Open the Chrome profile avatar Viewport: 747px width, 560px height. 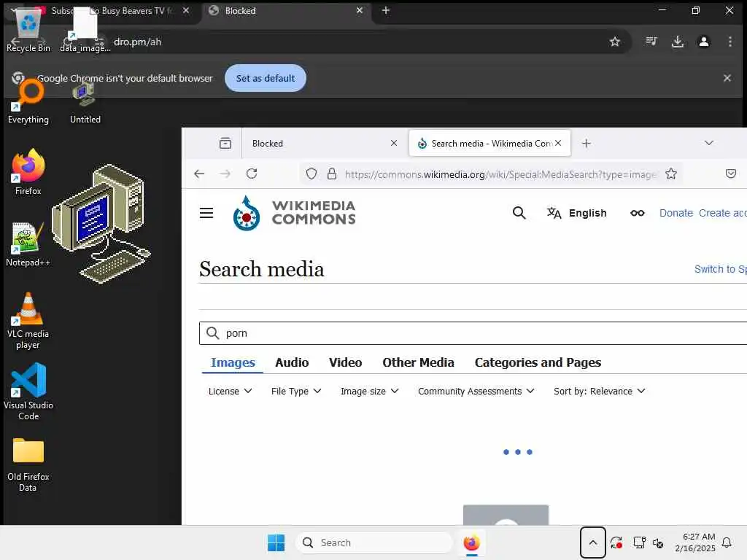(x=703, y=42)
